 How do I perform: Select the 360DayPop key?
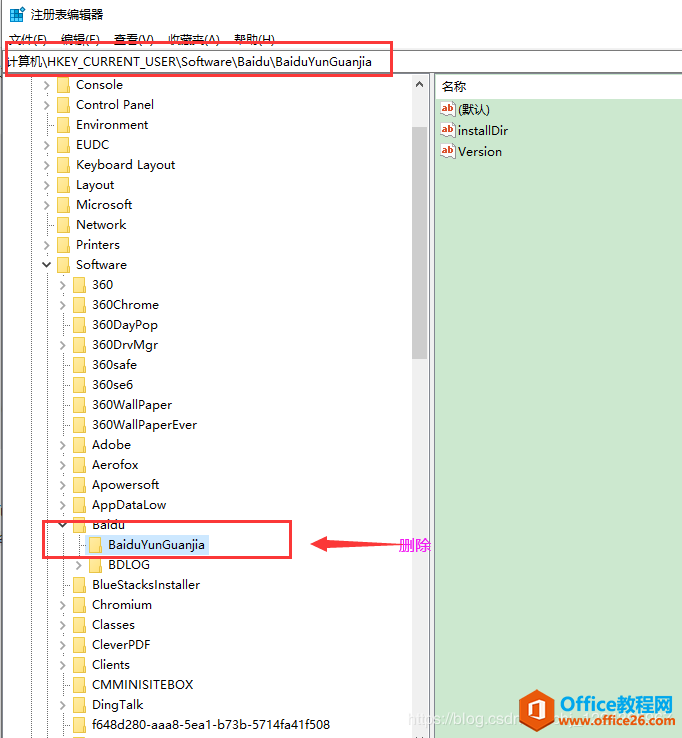coord(125,325)
